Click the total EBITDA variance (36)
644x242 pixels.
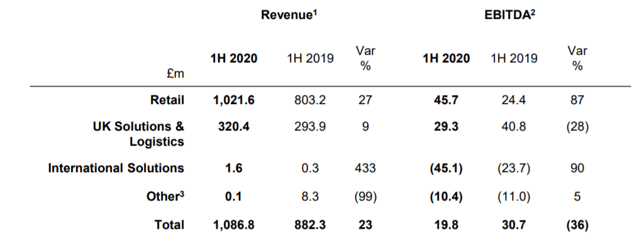[577, 225]
